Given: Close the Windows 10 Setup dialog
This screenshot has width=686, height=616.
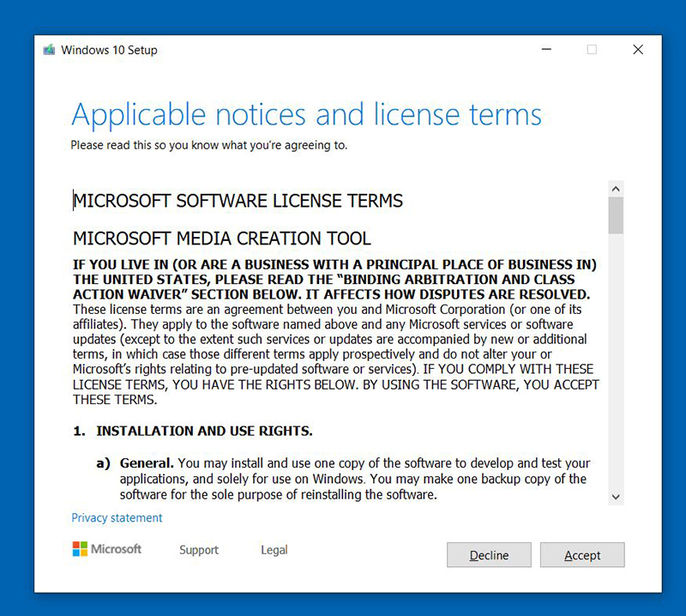Looking at the screenshot, I should (638, 50).
